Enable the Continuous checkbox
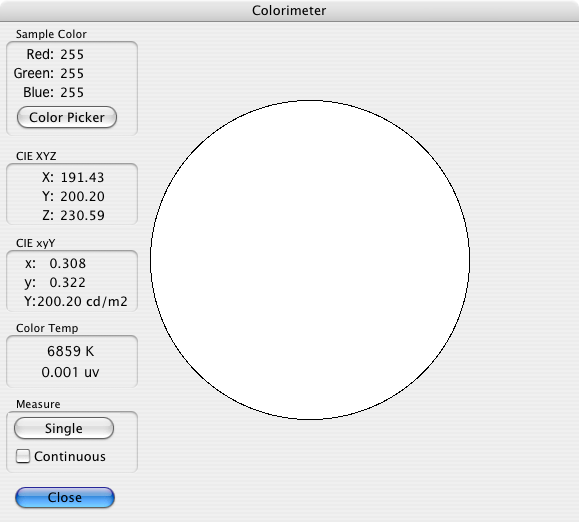The width and height of the screenshot is (579, 522). pyautogui.click(x=23, y=456)
